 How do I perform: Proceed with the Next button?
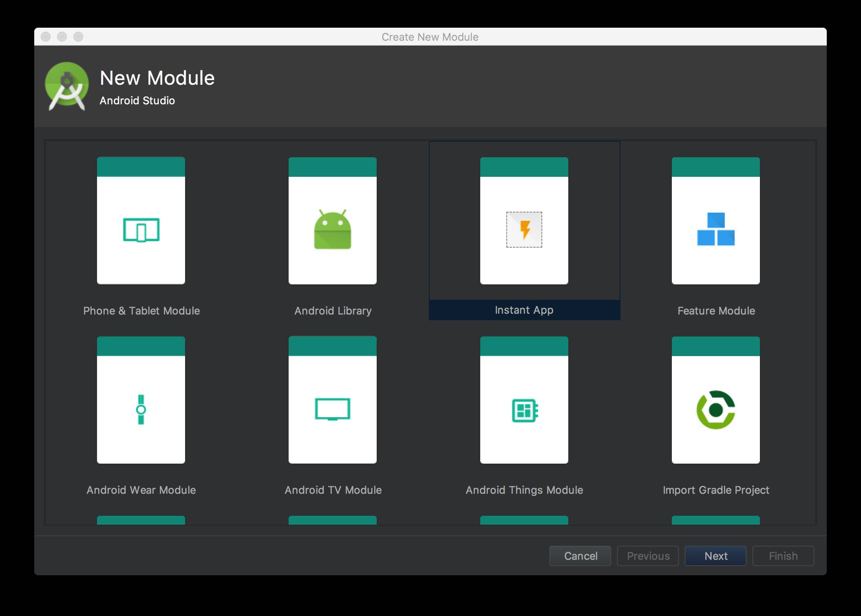click(716, 556)
